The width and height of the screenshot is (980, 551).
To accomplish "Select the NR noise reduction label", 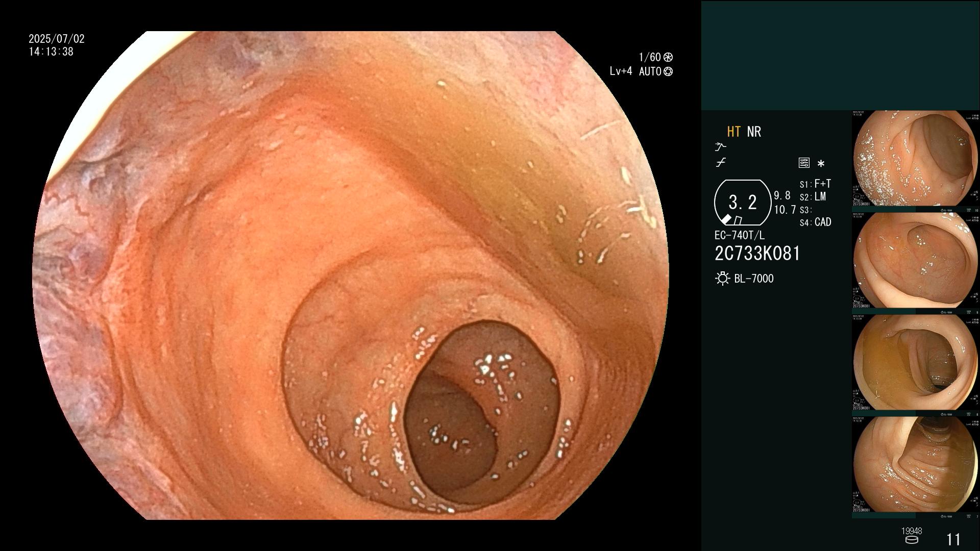I will pyautogui.click(x=754, y=132).
